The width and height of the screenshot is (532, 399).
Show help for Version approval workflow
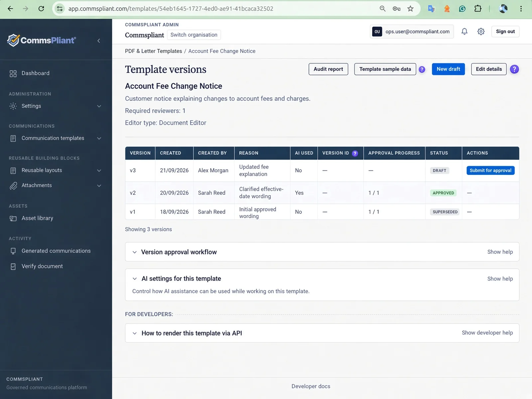(500, 252)
